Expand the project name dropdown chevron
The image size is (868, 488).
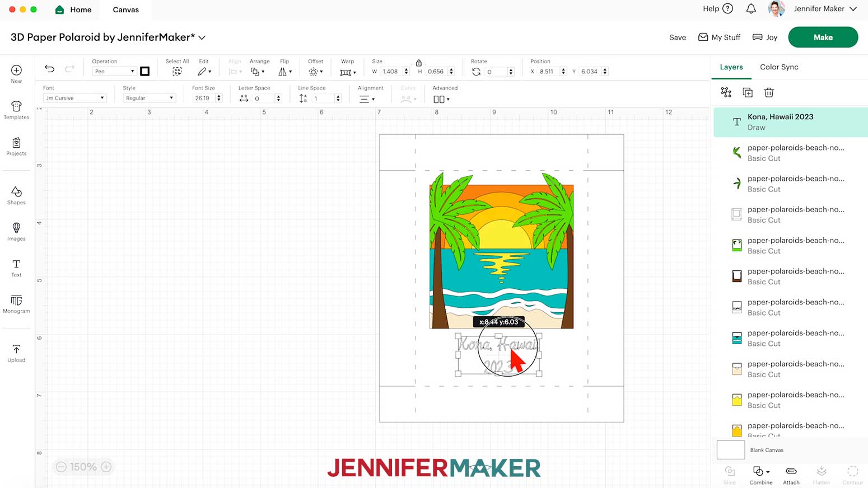point(202,37)
